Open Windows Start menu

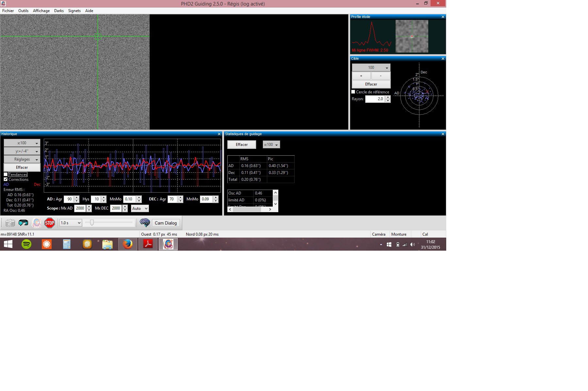[x=8, y=244]
